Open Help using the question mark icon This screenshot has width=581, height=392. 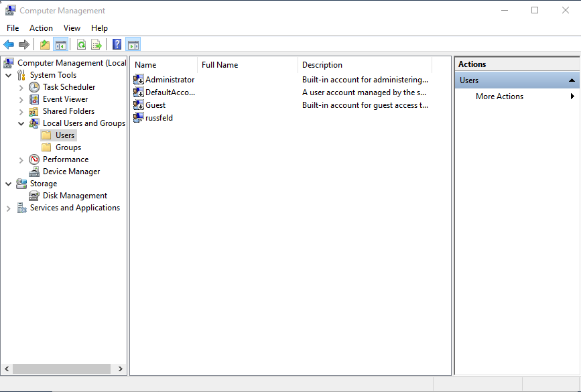[117, 45]
